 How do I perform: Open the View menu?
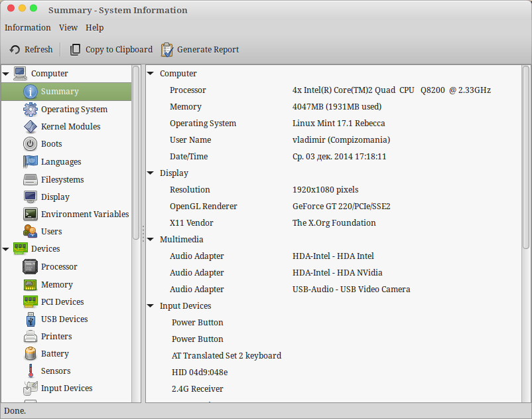(68, 27)
